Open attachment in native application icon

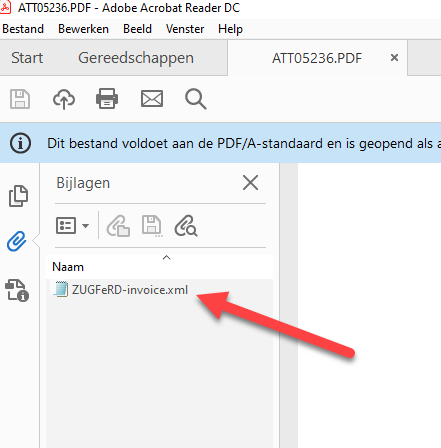(x=118, y=226)
